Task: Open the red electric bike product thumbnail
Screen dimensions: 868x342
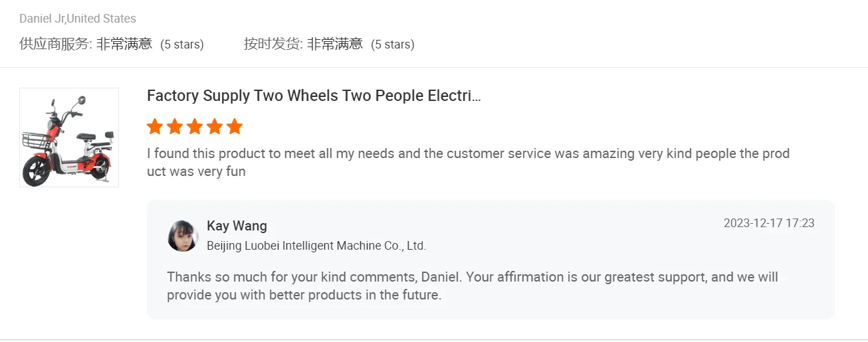Action: click(69, 137)
